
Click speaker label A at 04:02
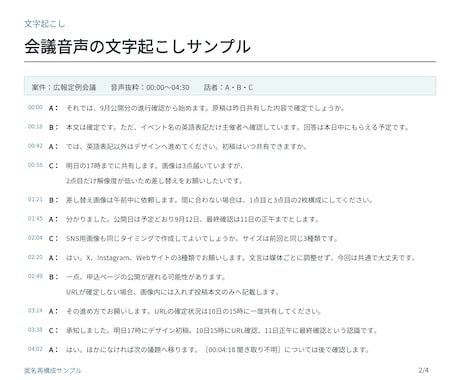click(x=53, y=350)
